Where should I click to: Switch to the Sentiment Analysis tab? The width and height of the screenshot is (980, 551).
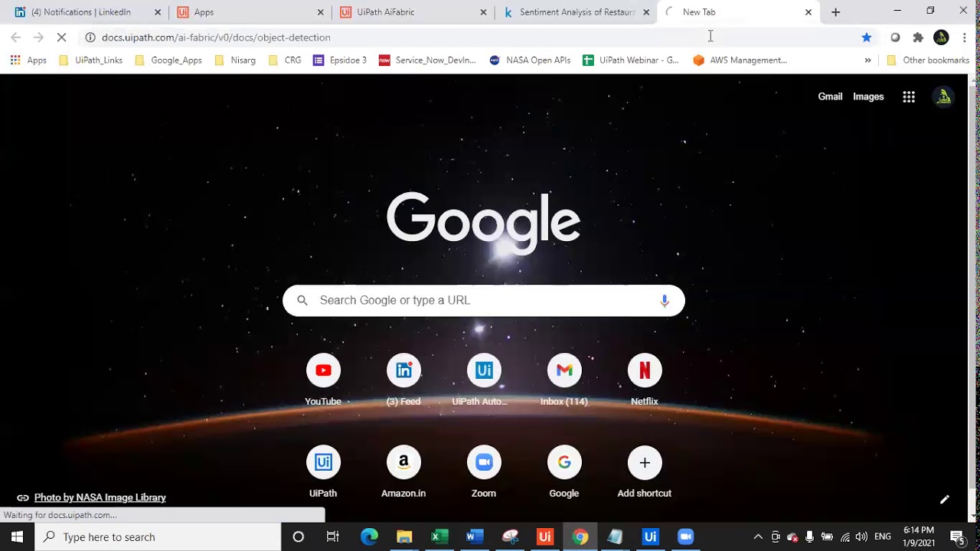[x=576, y=12]
